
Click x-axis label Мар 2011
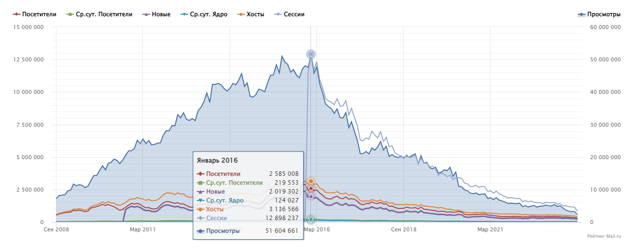tap(143, 229)
